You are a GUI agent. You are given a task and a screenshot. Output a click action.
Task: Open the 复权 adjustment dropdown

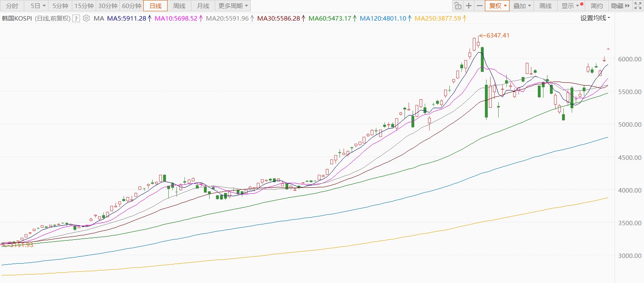pos(497,6)
